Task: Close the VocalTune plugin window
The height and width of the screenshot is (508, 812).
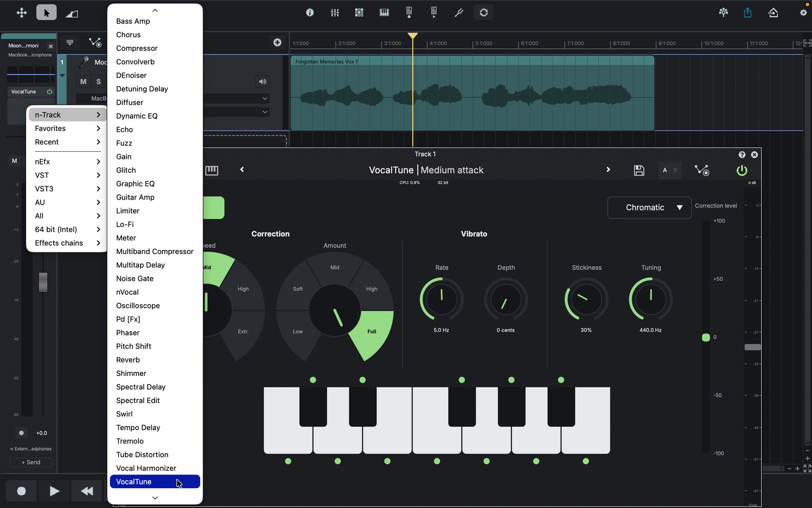Action: pyautogui.click(x=755, y=155)
